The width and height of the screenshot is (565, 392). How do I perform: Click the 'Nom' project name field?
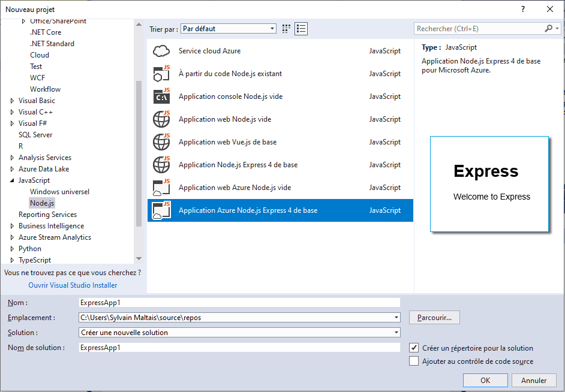[x=239, y=303]
